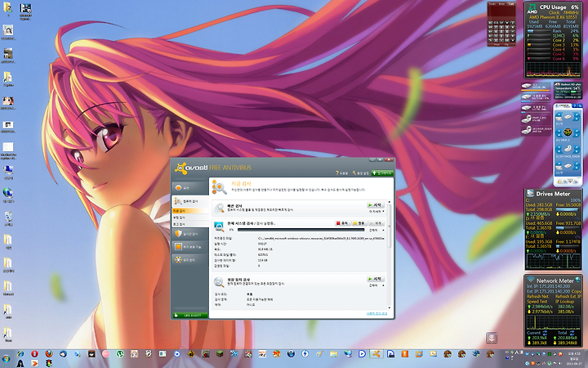Open Minecraft block icon on taskbar
Image resolution: width=588 pixels, height=368 pixels.
pos(220,354)
